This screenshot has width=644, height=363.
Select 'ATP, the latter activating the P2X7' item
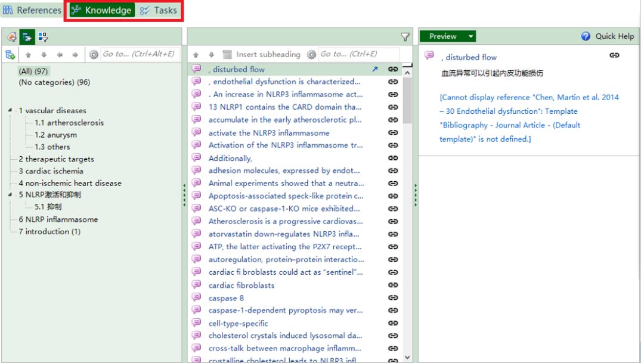tap(285, 247)
